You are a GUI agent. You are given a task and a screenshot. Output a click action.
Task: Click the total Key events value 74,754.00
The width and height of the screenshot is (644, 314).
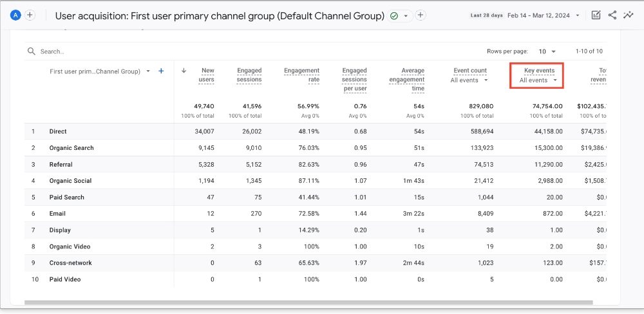tap(547, 106)
